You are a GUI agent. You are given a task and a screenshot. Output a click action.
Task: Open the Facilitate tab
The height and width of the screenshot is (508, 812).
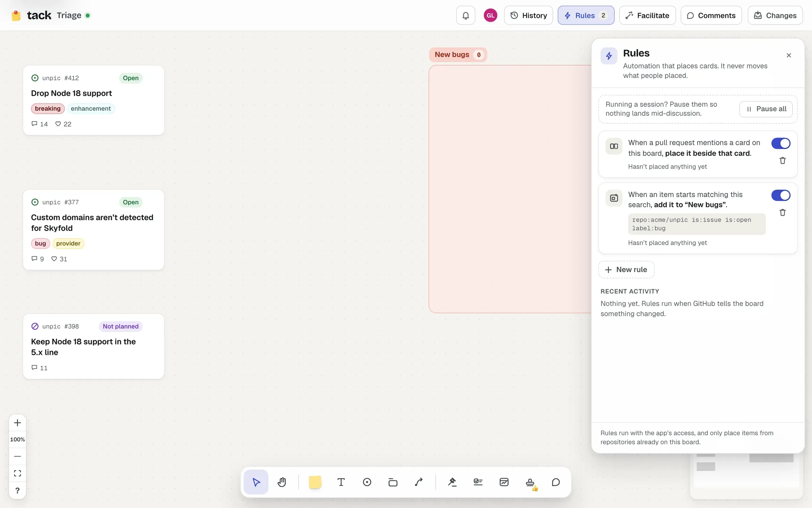click(x=647, y=15)
